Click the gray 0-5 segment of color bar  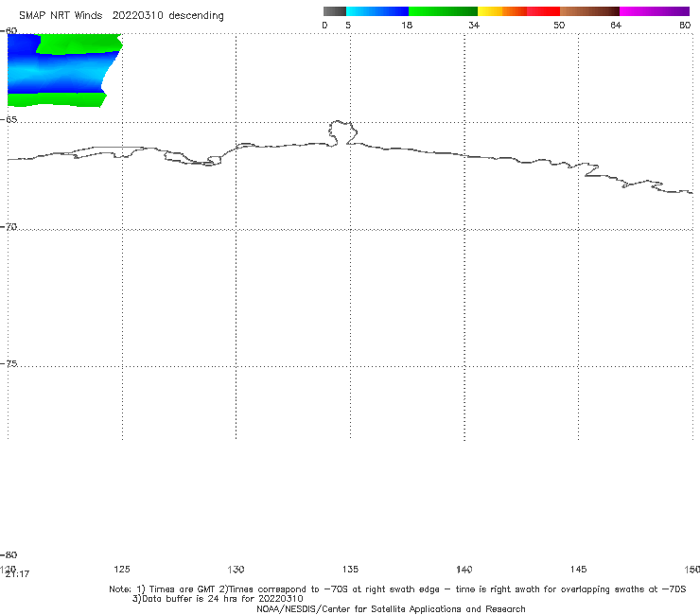[x=334, y=11]
